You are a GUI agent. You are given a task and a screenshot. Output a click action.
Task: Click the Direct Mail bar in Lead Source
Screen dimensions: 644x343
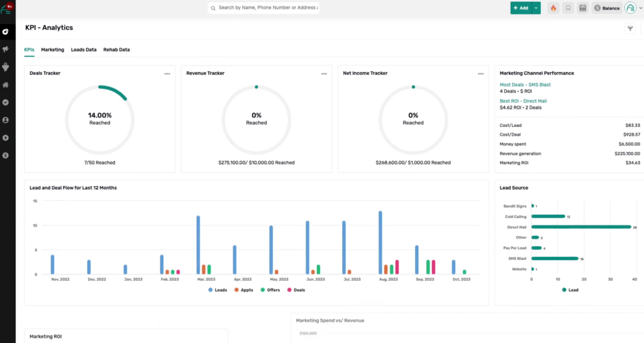pyautogui.click(x=581, y=227)
